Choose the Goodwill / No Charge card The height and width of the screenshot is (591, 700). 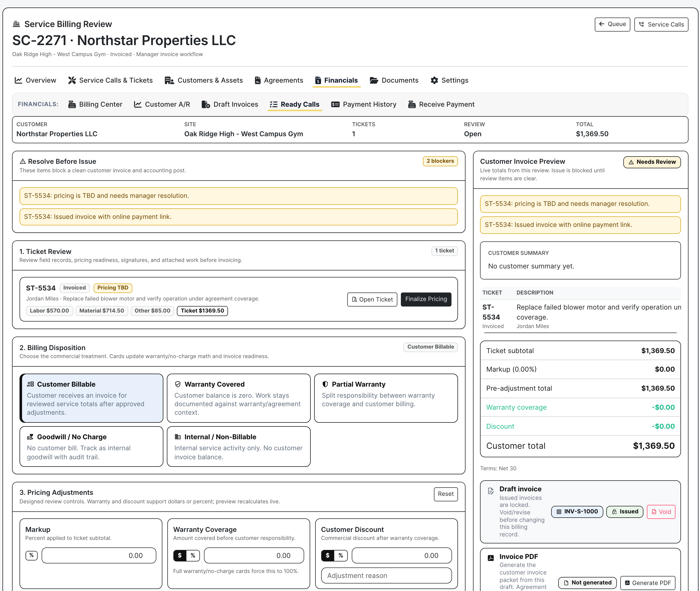pyautogui.click(x=91, y=447)
